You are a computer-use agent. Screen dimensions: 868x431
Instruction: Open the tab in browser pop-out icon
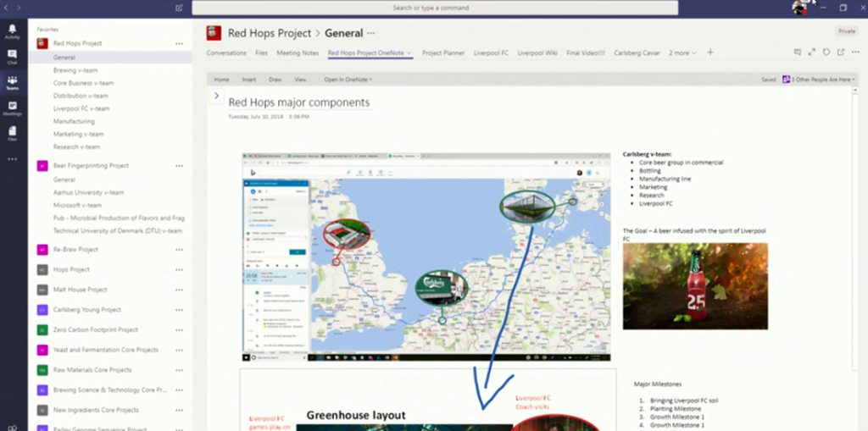840,52
